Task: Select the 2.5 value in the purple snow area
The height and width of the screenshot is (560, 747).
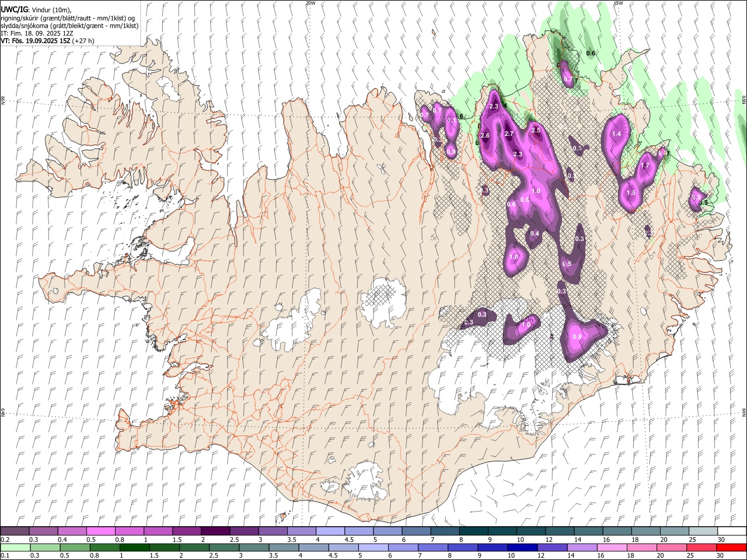Action: (536, 130)
